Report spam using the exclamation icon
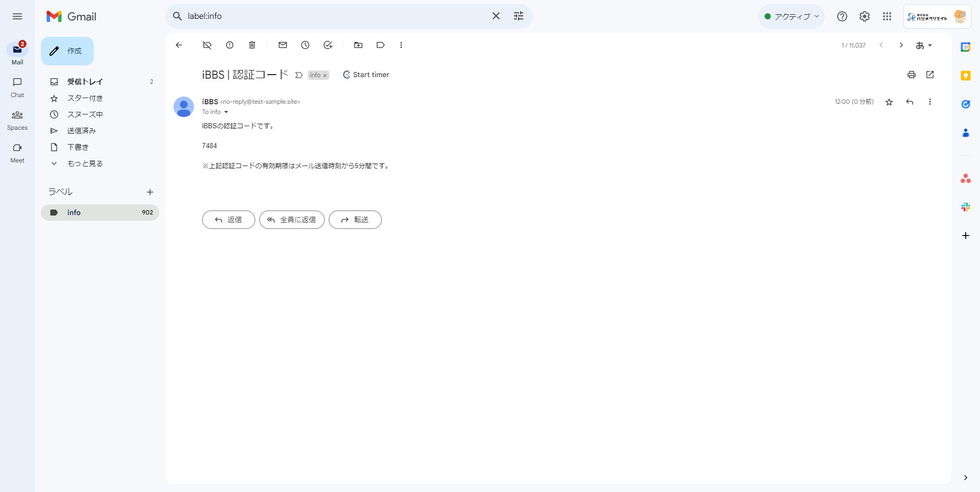 coord(230,45)
